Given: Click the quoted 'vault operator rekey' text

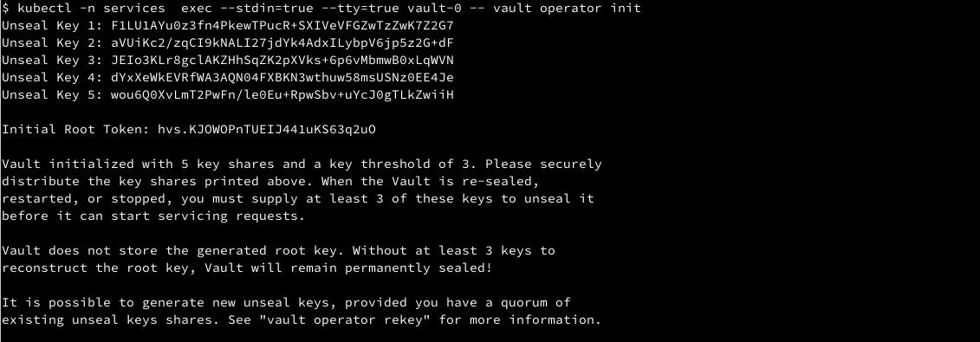Looking at the screenshot, I should pos(345,320).
